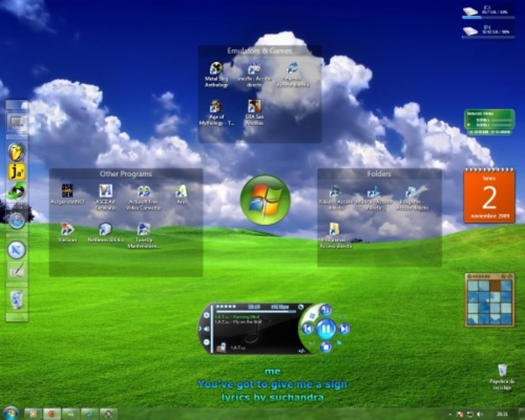Click the calendar gadget showing 2
Image resolution: width=525 pixels, height=420 pixels.
tap(489, 196)
